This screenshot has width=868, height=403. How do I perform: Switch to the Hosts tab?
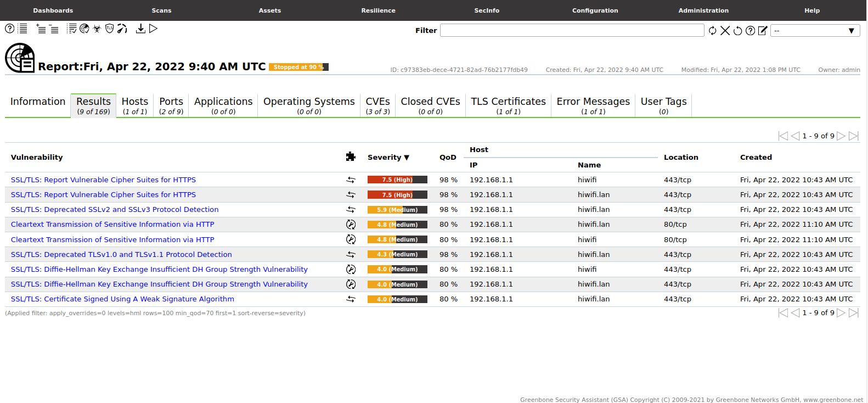[x=135, y=105]
